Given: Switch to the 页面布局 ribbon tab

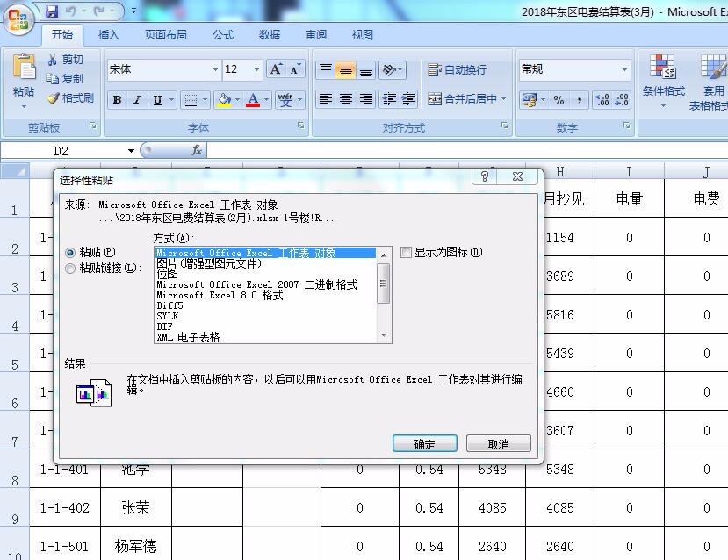Looking at the screenshot, I should tap(165, 35).
